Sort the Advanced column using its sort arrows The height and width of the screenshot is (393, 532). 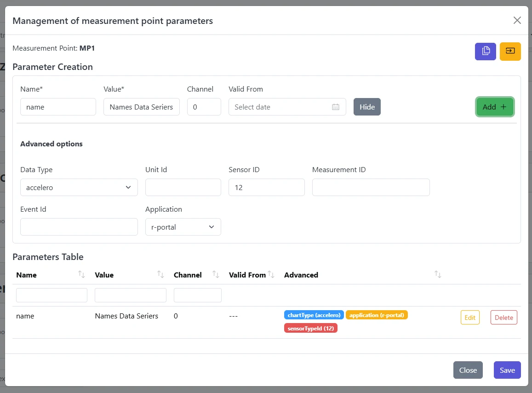tap(437, 274)
